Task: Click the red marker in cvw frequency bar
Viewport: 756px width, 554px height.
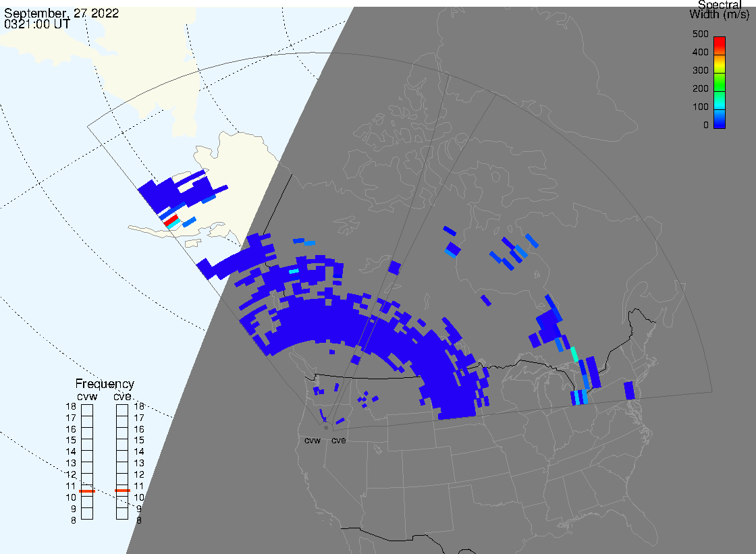Action: click(87, 491)
